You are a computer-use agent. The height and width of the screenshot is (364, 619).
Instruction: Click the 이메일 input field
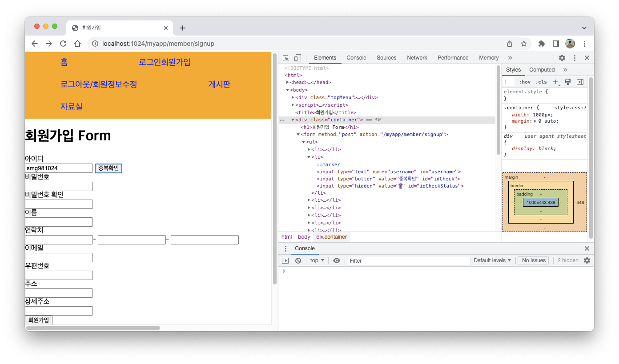(59, 257)
